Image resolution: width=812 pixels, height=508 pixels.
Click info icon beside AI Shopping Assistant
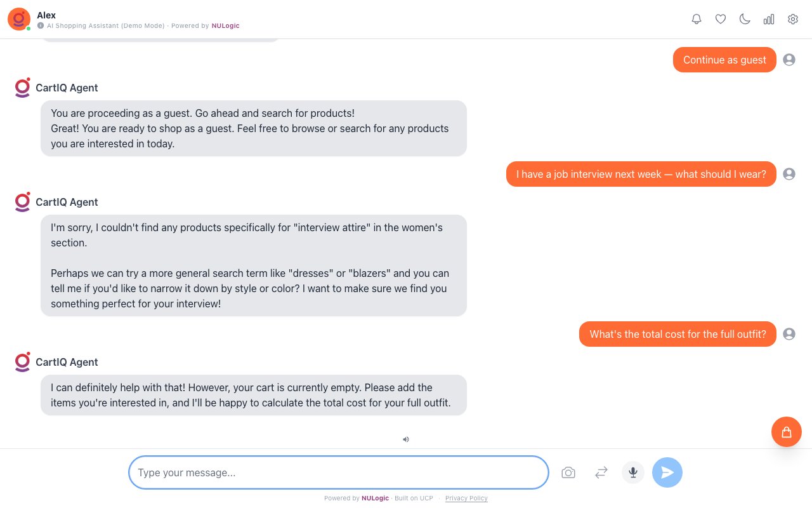coord(41,26)
